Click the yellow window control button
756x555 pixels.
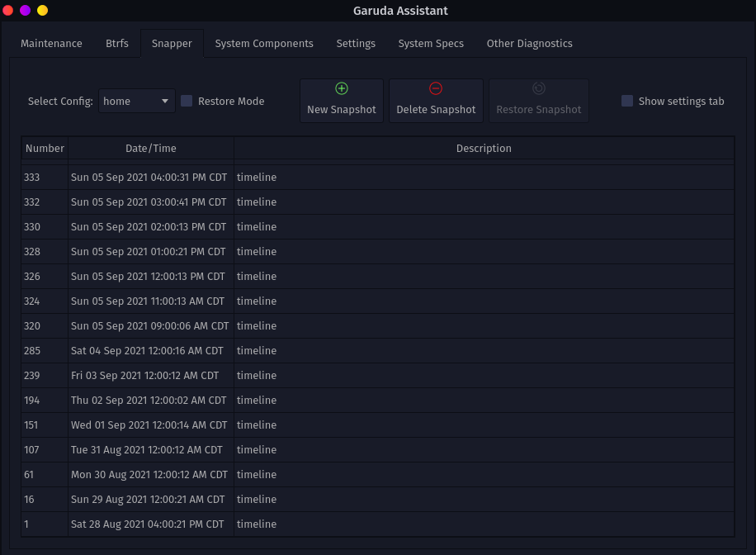42,11
